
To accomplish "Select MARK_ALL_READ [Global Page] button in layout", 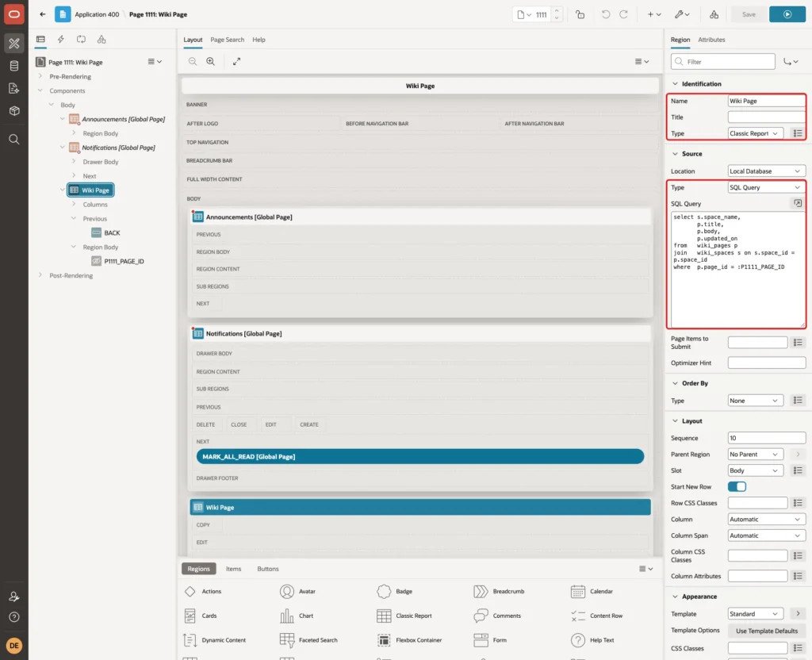I will [x=420, y=456].
